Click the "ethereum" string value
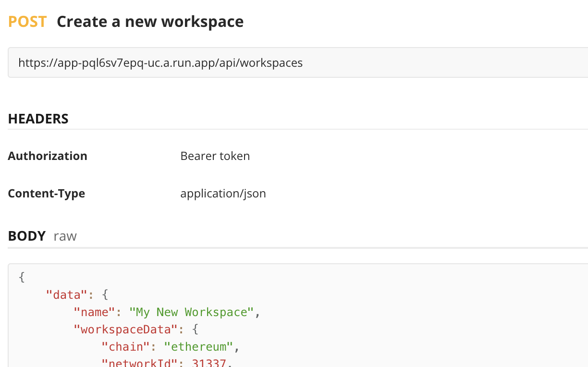 [x=198, y=347]
